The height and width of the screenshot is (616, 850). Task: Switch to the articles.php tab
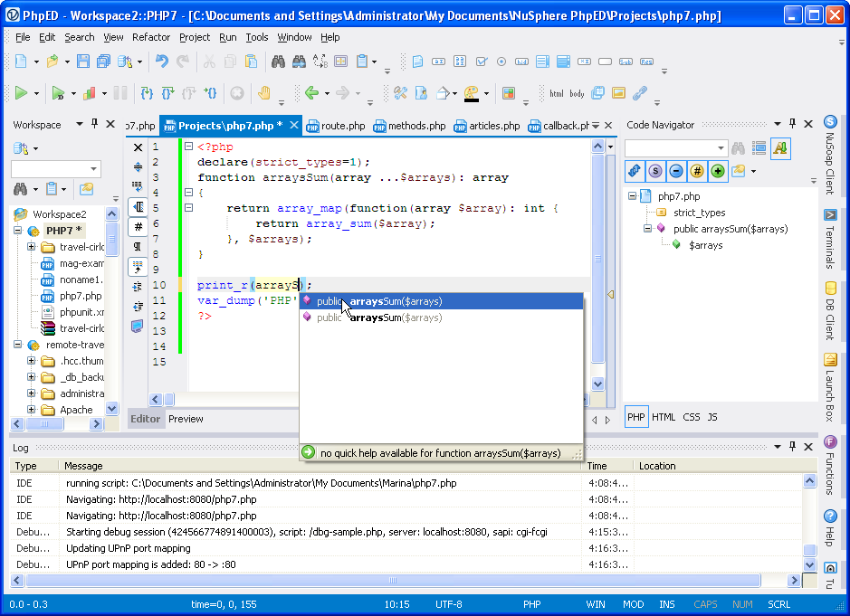click(487, 126)
